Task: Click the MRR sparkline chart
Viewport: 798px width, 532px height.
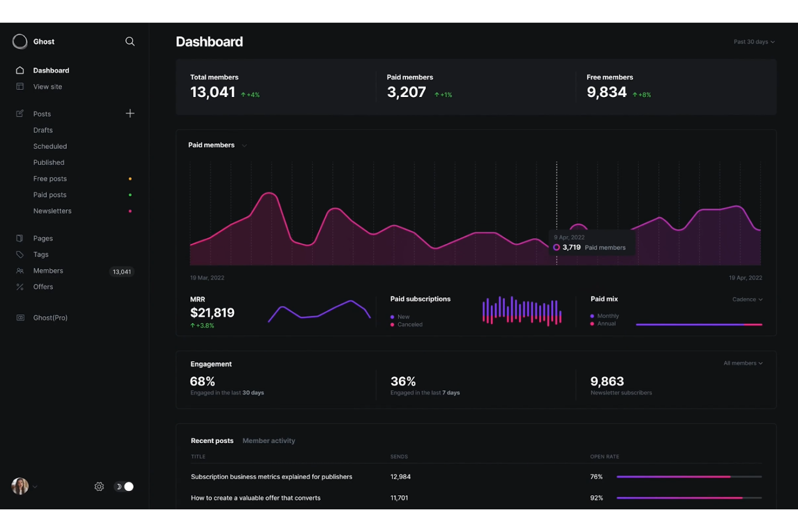Action: [319, 311]
